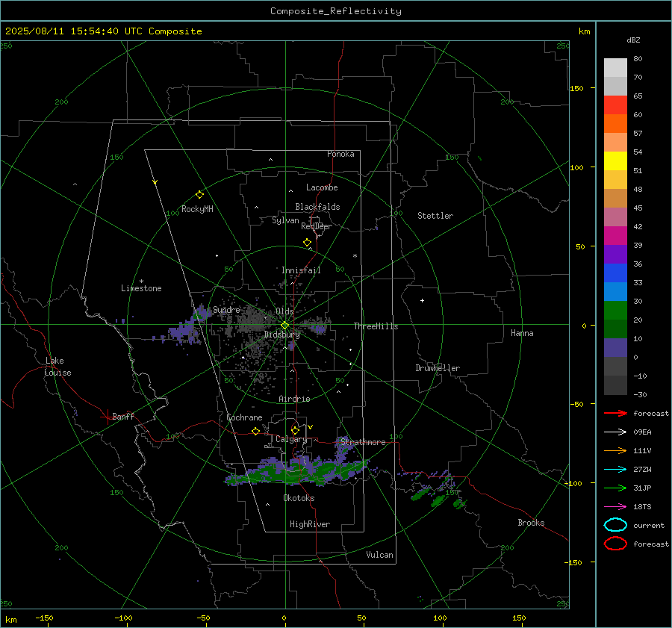Image resolution: width=672 pixels, height=628 pixels.
Task: Click the green rain echo south of Calgary
Action: click(296, 471)
